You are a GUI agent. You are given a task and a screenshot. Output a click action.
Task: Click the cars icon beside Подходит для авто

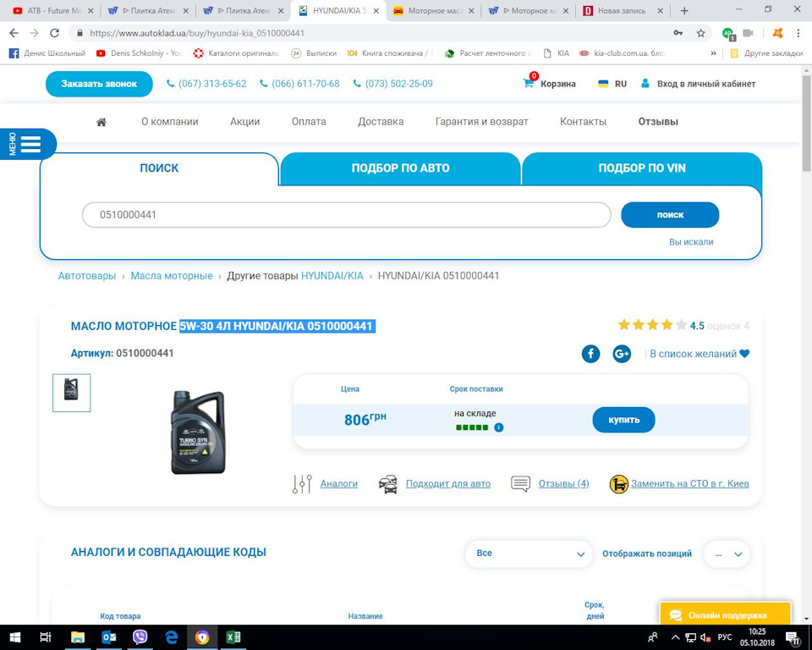(x=388, y=483)
